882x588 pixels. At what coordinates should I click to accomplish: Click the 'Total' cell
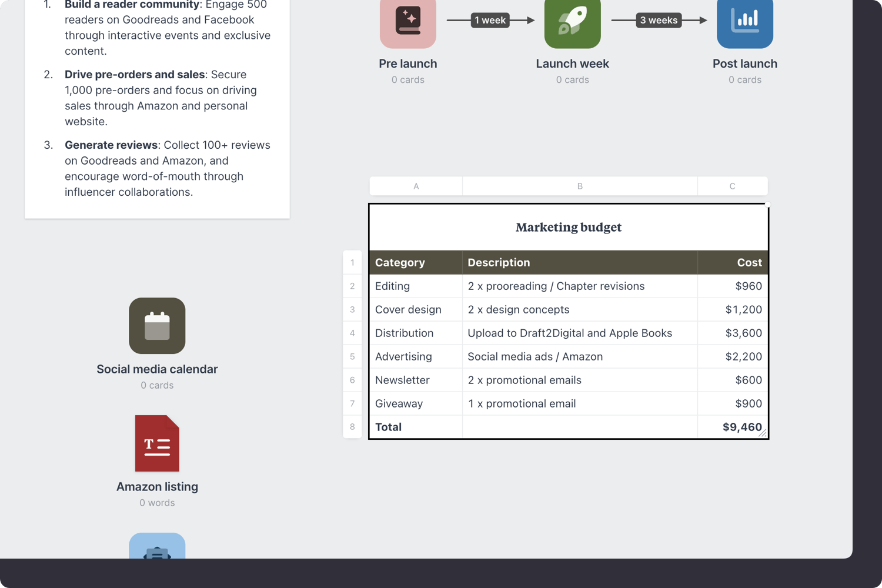[x=416, y=427]
